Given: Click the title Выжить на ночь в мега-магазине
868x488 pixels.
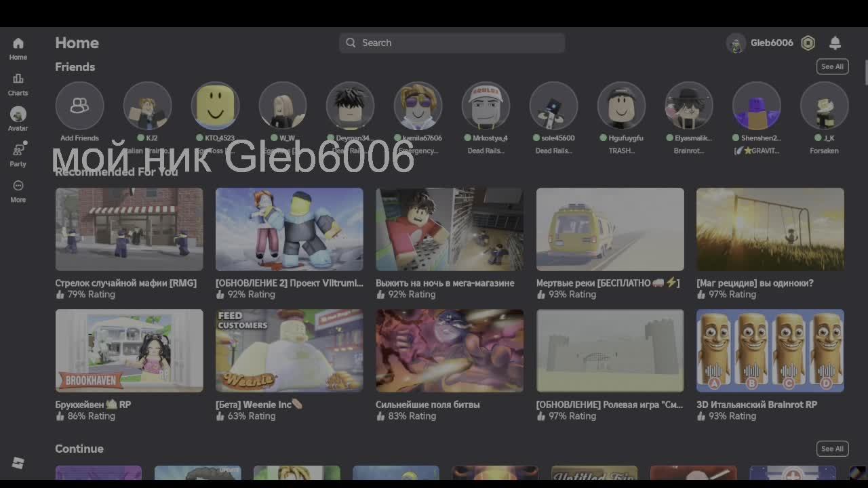Looking at the screenshot, I should tap(445, 283).
